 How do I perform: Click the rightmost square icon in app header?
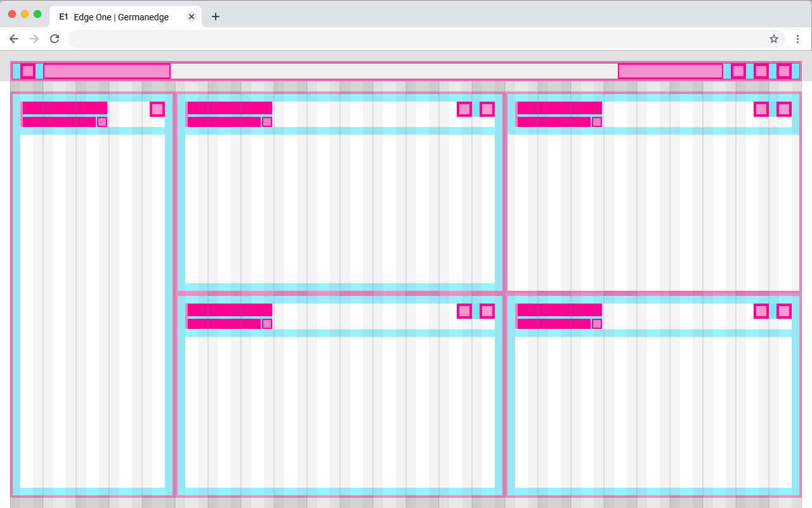[784, 71]
